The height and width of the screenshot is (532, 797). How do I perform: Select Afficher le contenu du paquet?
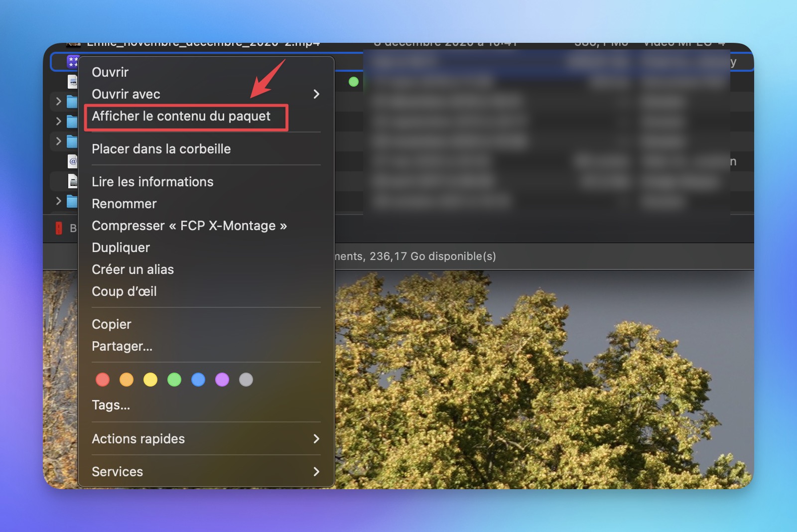pos(206,116)
